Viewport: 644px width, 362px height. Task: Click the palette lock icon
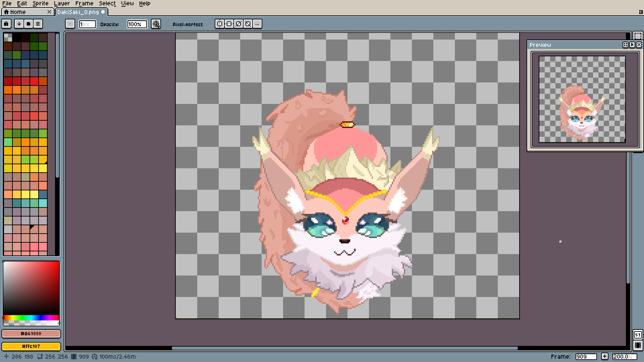6,24
